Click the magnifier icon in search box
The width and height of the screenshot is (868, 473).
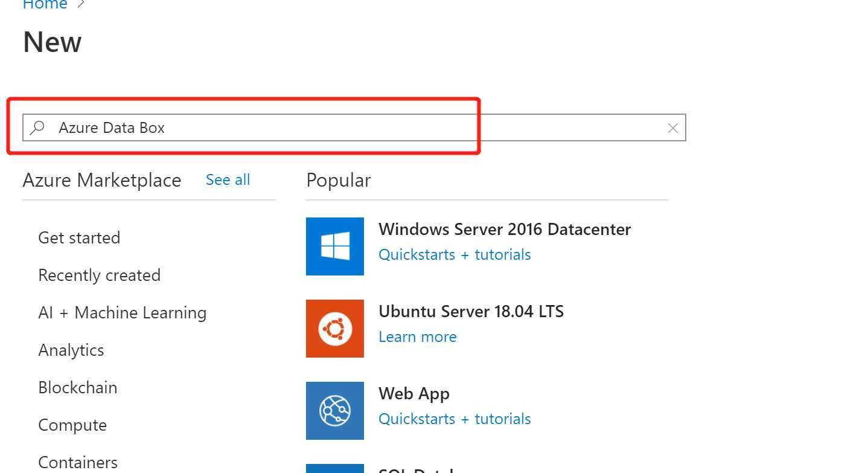(37, 127)
